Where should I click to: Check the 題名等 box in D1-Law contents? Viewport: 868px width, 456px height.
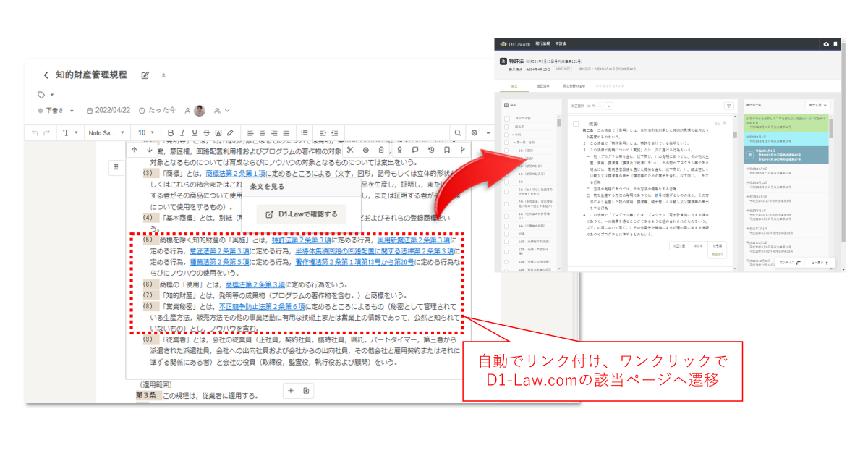(506, 126)
